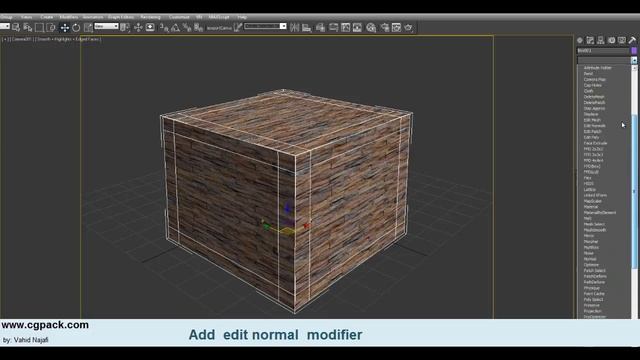Open Schematic View icon

[x=357, y=27]
